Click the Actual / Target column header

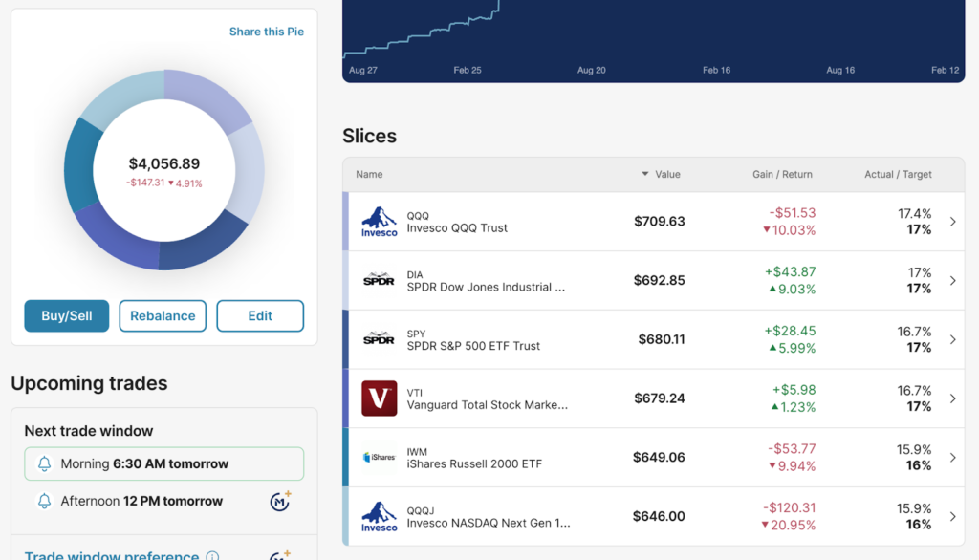tap(898, 174)
